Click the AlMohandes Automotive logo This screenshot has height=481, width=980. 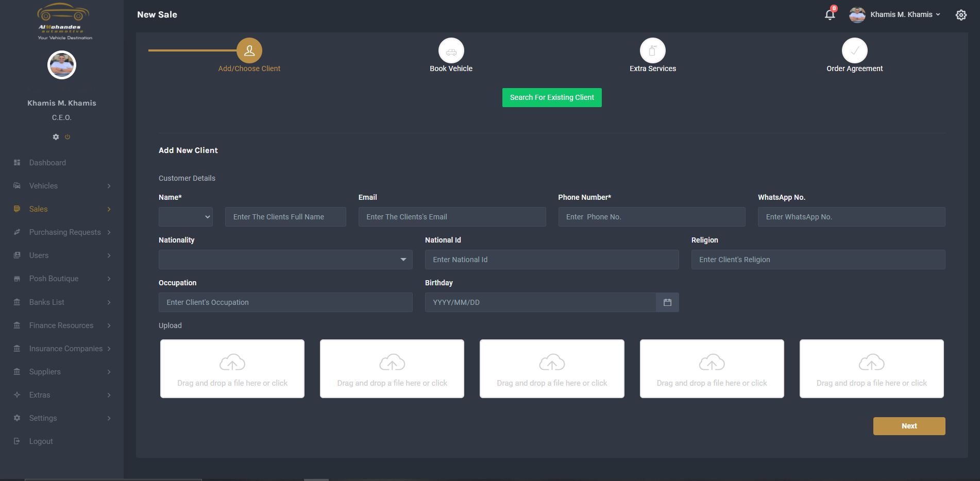click(64, 22)
